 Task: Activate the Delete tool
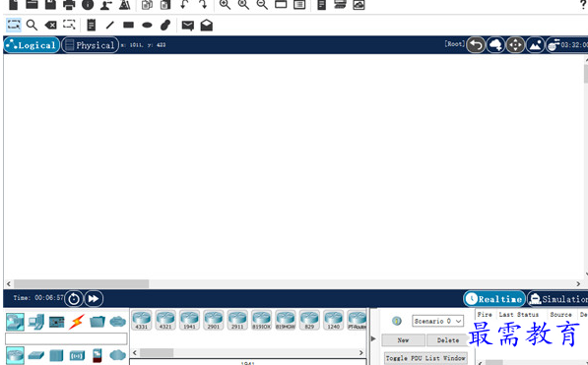[50, 26]
